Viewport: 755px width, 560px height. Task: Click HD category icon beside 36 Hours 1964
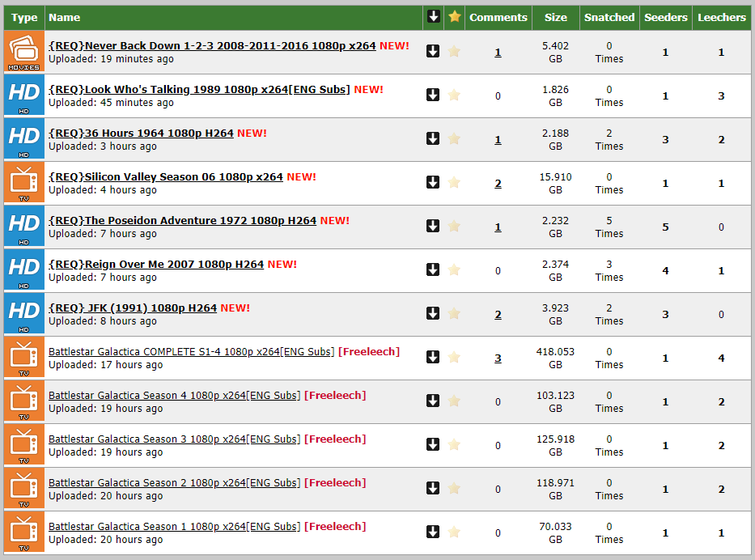point(23,139)
